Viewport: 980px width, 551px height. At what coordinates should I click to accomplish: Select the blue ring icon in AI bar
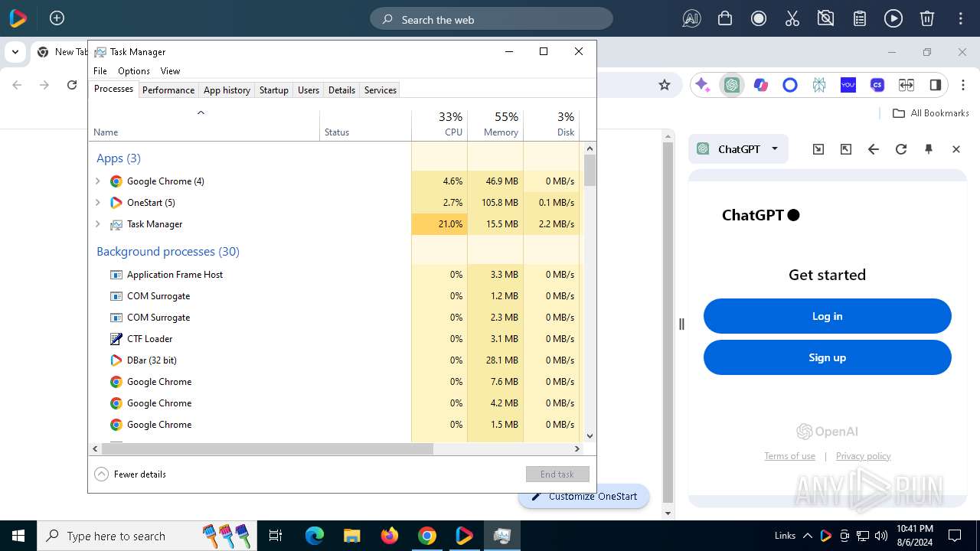coord(790,85)
